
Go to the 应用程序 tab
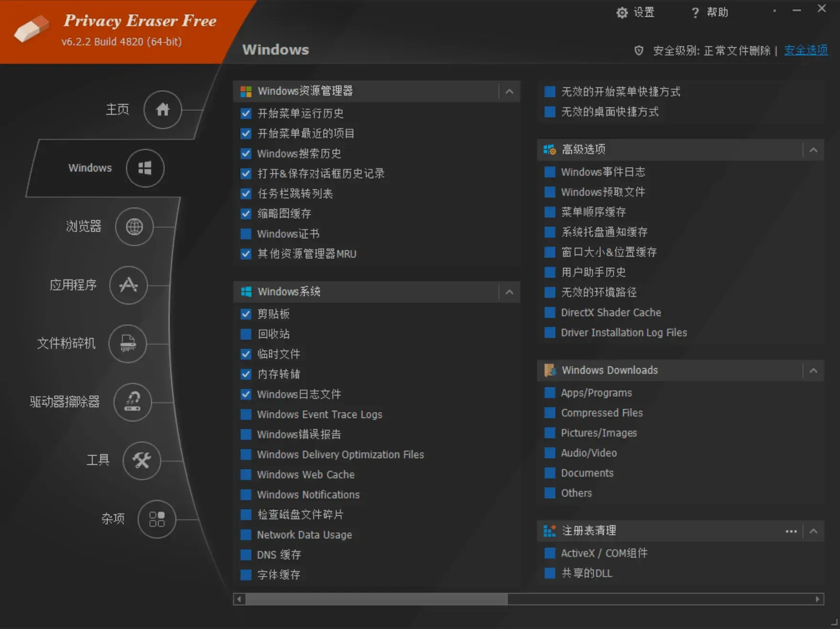[x=73, y=285]
